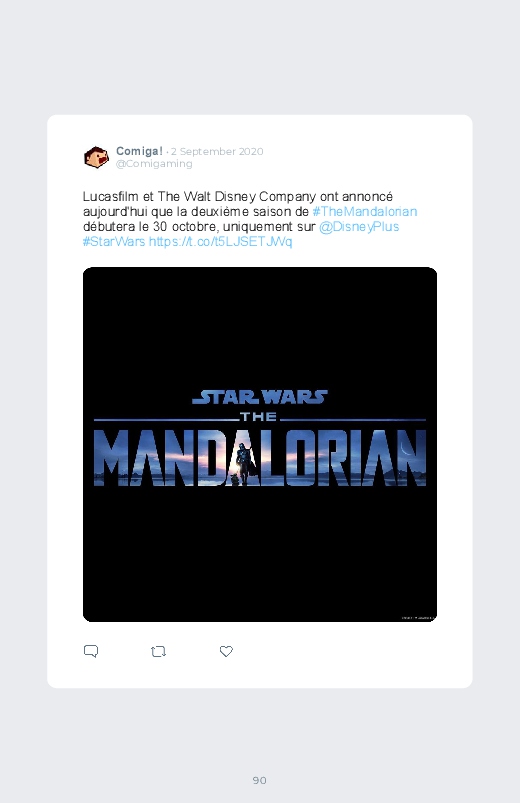This screenshot has width=520, height=803.
Task: Follow the t.co shortened link
Action: [220, 241]
